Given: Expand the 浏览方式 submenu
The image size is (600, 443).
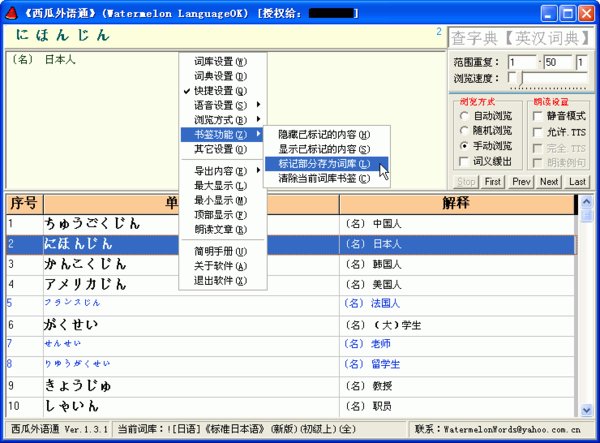Looking at the screenshot, I should [221, 119].
